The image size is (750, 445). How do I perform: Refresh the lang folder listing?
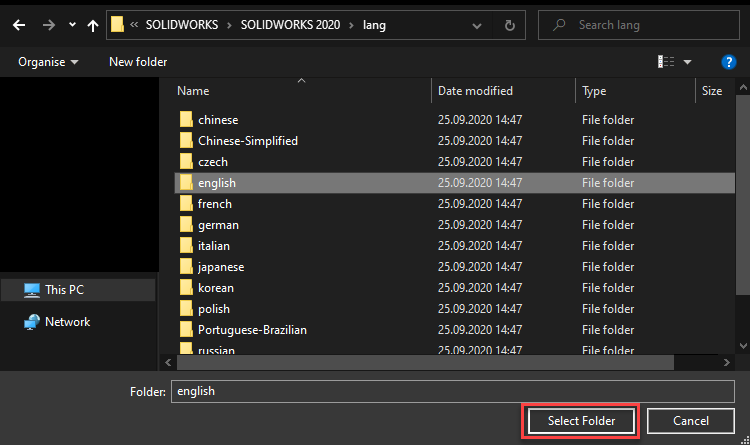click(510, 25)
